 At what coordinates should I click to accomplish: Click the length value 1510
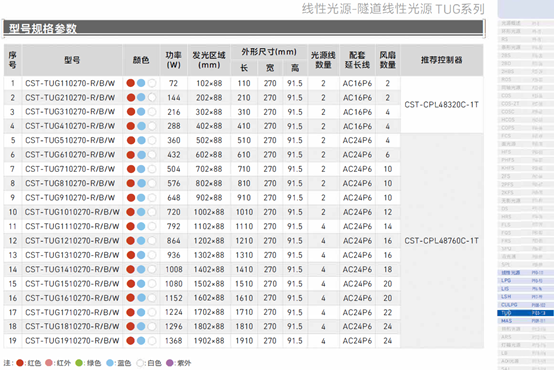(x=244, y=284)
